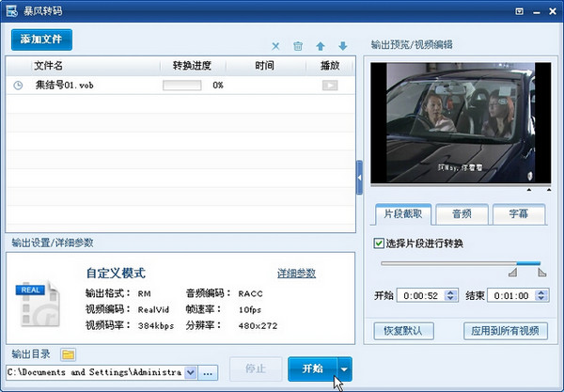The width and height of the screenshot is (564, 392).
Task: Click the second small triangle under preview
Action: [549, 190]
